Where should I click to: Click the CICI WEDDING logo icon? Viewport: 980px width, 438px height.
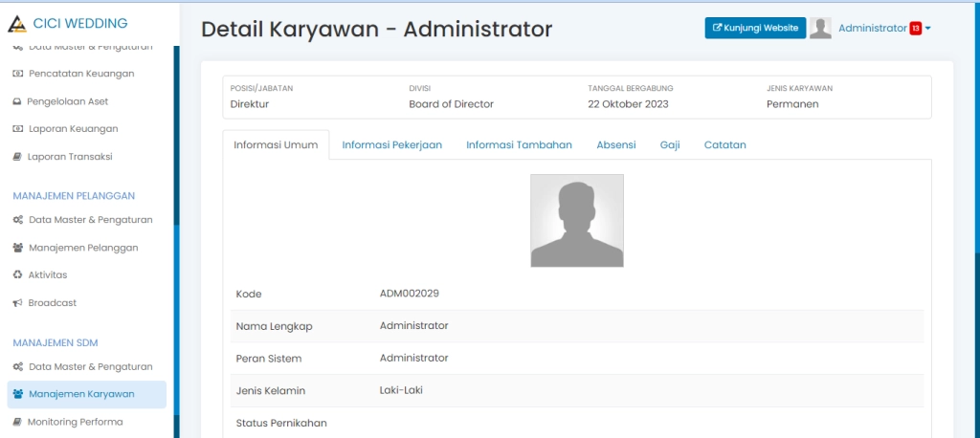click(17, 24)
